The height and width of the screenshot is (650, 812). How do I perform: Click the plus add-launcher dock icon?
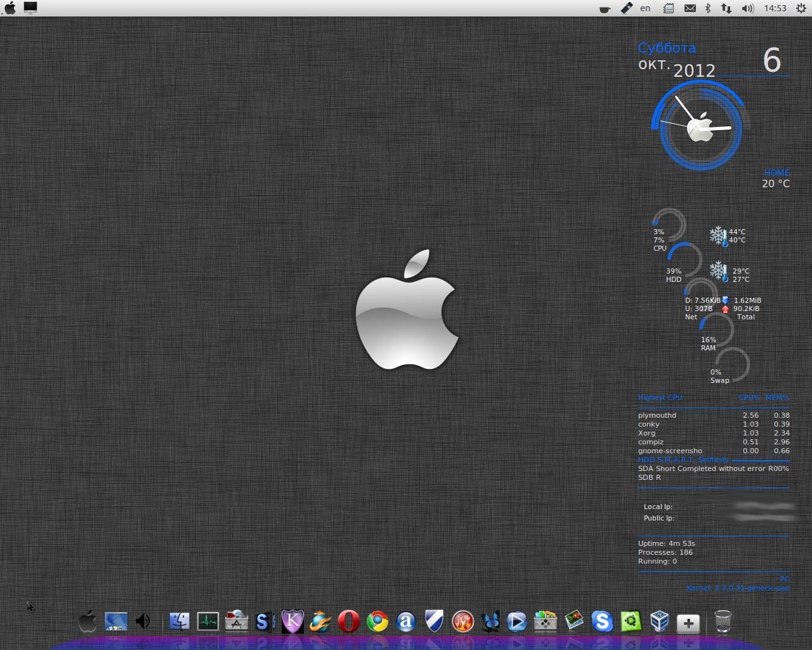click(688, 623)
